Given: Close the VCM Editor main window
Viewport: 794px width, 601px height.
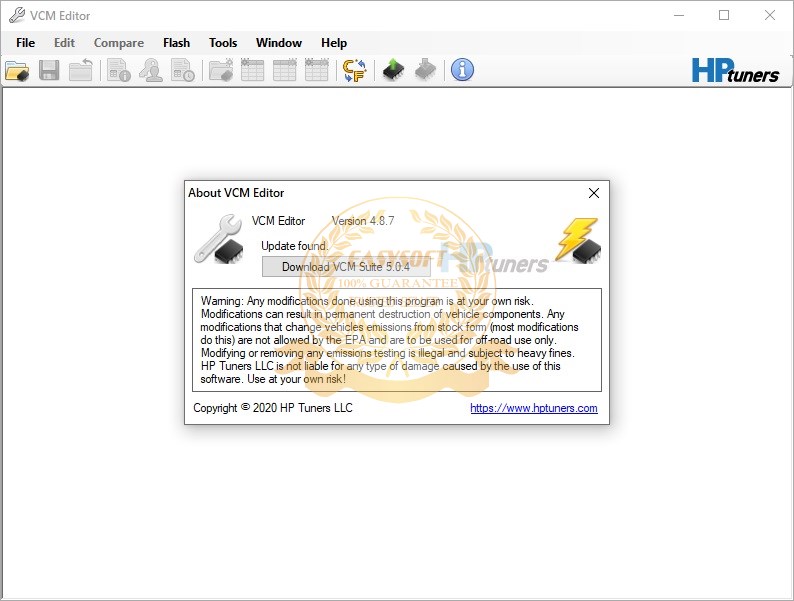Looking at the screenshot, I should pos(770,15).
